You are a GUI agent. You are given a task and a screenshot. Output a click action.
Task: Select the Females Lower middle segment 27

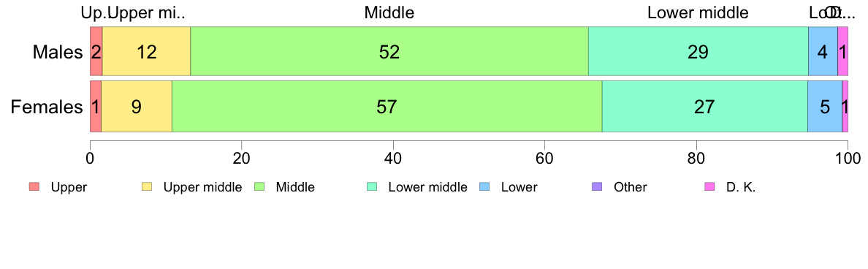click(704, 106)
